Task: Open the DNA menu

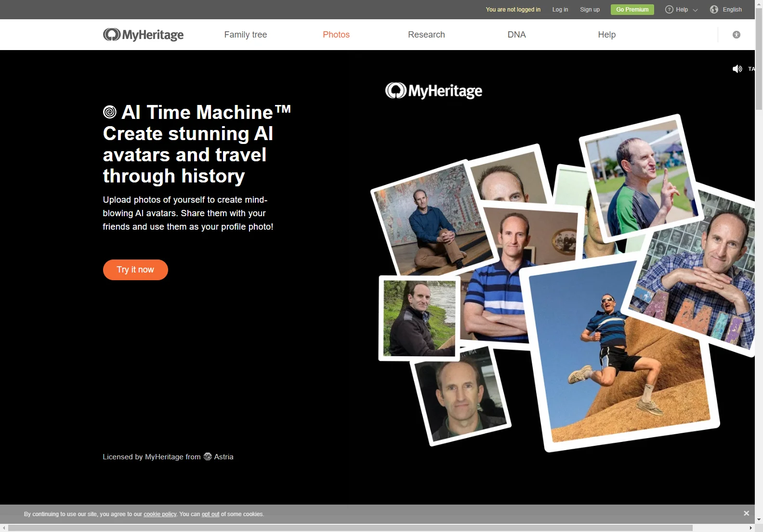Action: 517,35
